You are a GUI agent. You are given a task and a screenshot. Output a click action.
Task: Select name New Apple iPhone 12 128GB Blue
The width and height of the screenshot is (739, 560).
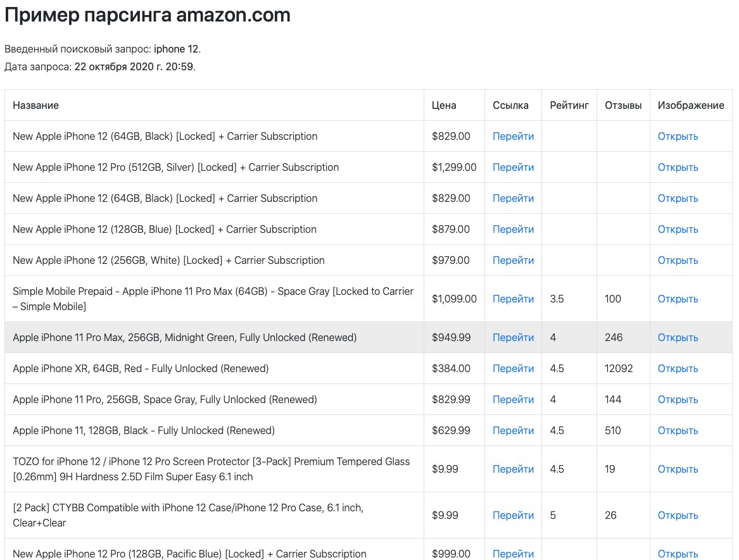coord(165,229)
